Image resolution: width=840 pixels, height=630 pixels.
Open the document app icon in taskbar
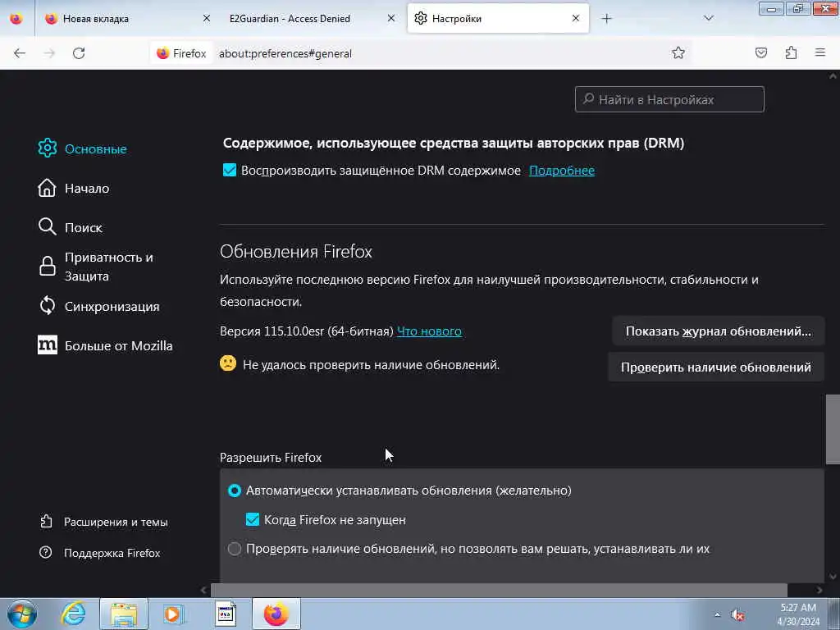click(226, 614)
